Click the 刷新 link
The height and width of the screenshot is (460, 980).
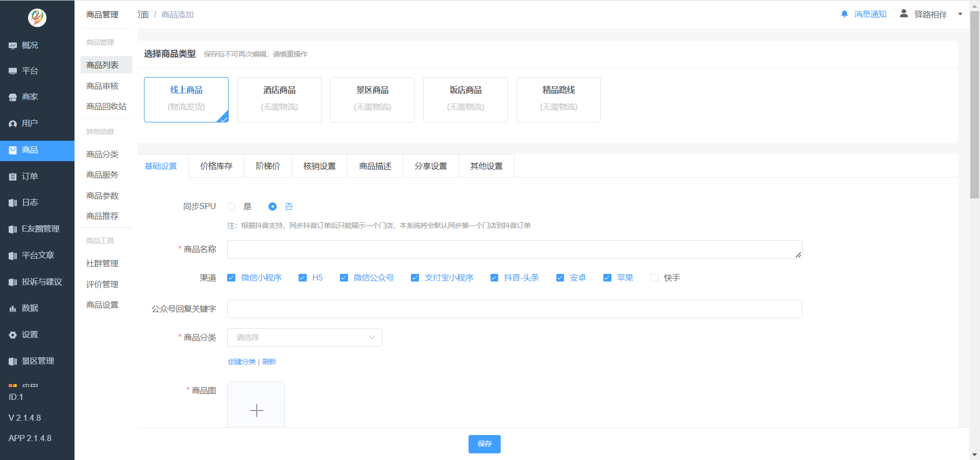pos(269,362)
